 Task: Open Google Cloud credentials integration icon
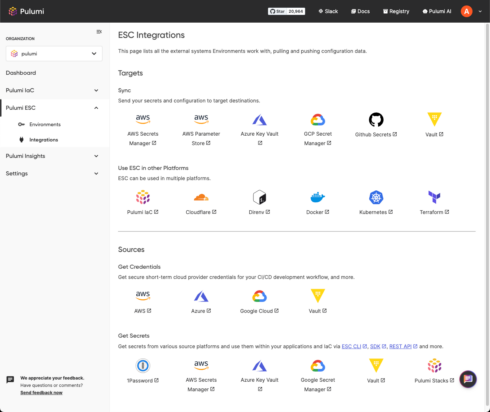[259, 296]
